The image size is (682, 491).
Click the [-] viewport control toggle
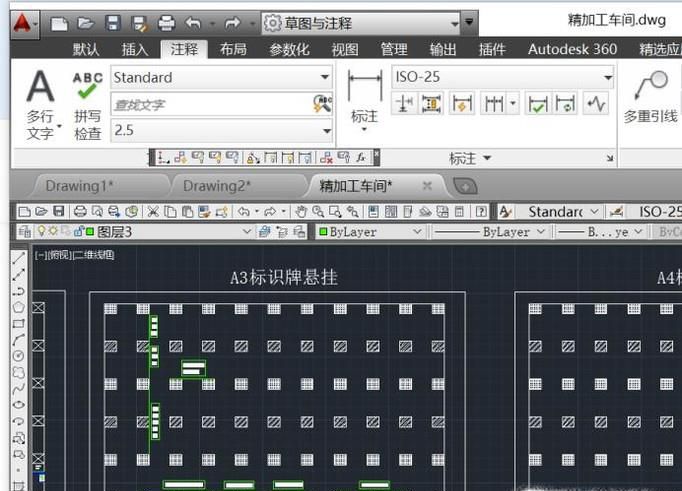click(39, 255)
